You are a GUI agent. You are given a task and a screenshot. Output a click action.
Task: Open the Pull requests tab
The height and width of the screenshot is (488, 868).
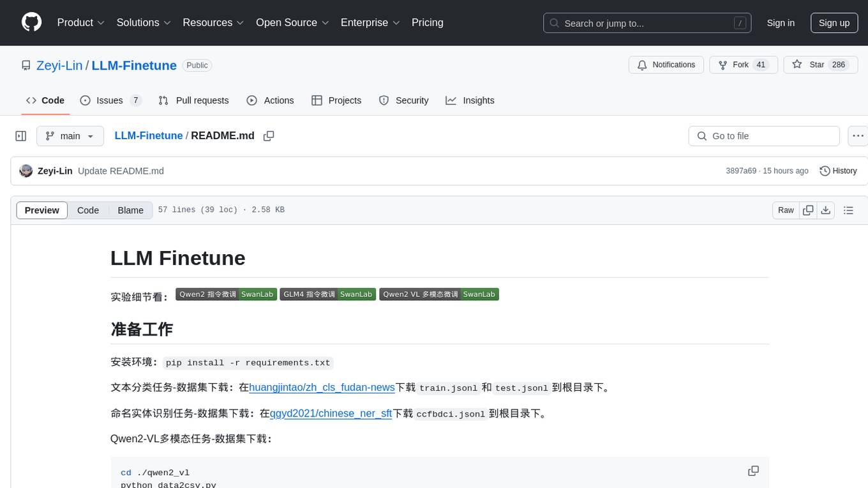(x=193, y=100)
